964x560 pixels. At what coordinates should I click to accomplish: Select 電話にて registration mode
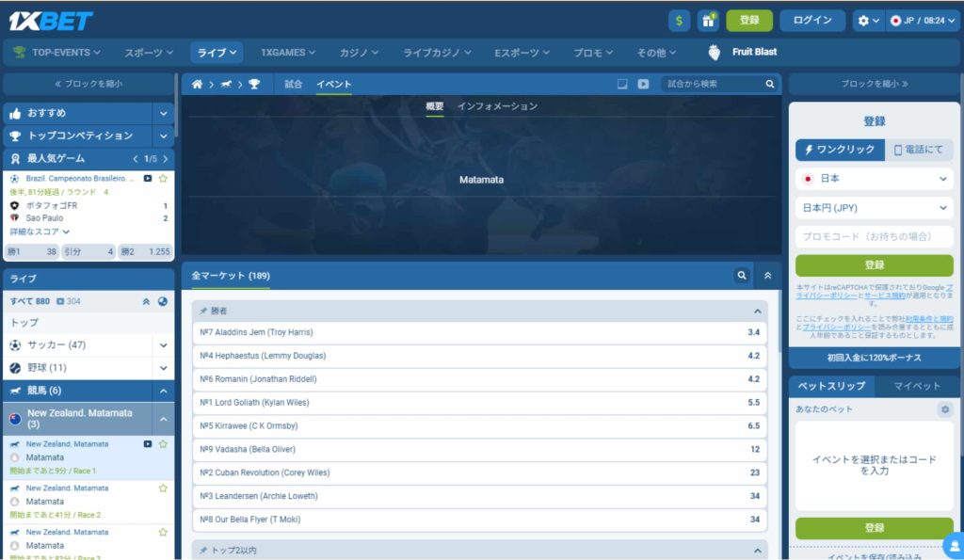919,150
